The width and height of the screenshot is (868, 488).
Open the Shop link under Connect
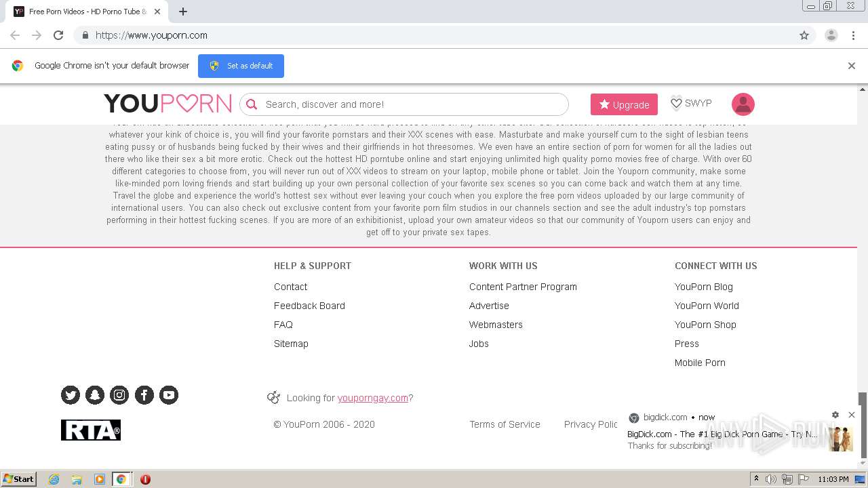(x=705, y=325)
